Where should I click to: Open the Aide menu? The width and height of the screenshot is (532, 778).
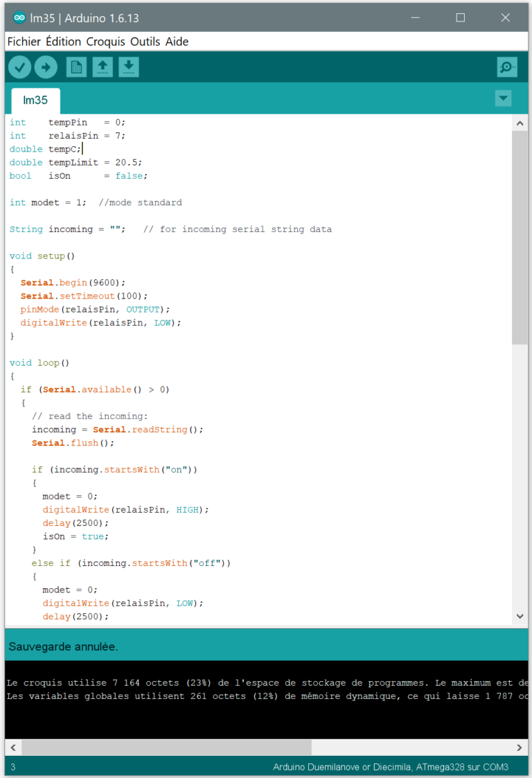[x=177, y=42]
